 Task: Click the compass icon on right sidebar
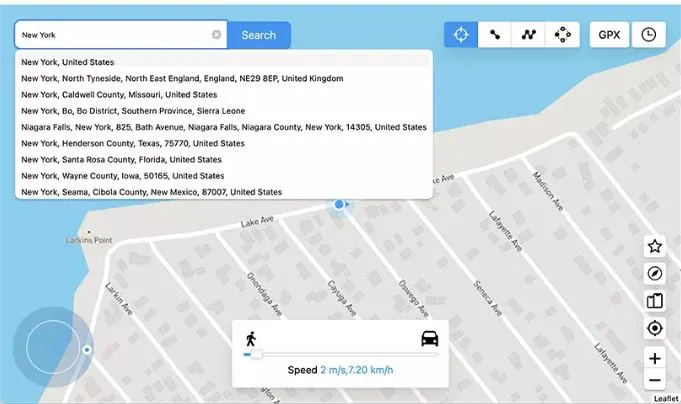[655, 273]
